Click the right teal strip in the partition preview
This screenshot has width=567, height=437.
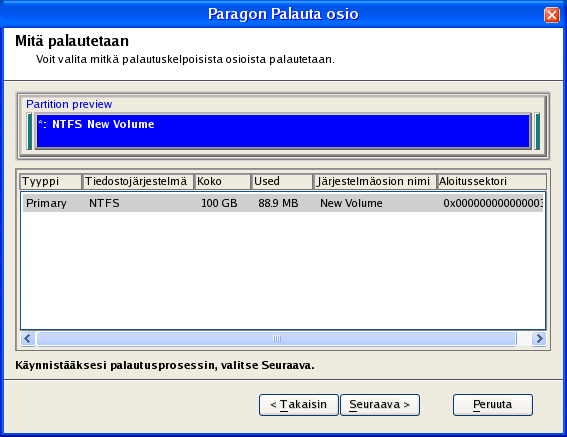[x=537, y=131]
